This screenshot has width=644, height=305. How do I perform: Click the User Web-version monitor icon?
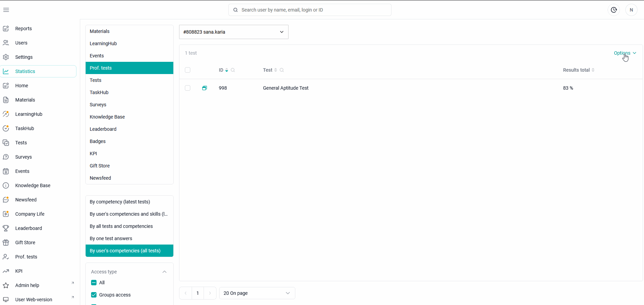tap(6, 300)
